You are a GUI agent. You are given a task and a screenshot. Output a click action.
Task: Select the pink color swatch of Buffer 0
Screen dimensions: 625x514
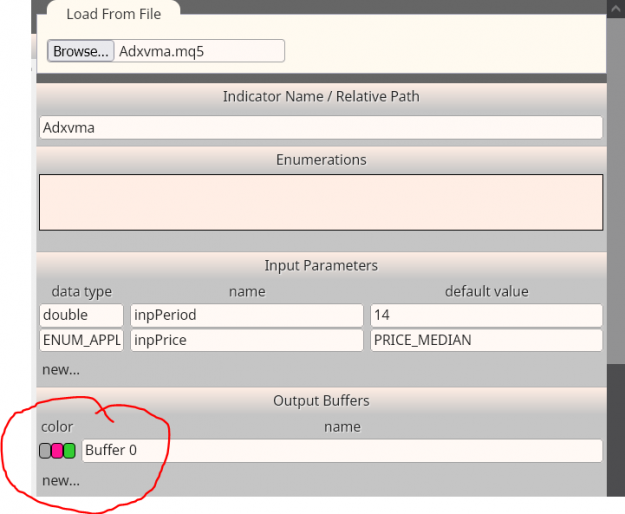tap(57, 451)
